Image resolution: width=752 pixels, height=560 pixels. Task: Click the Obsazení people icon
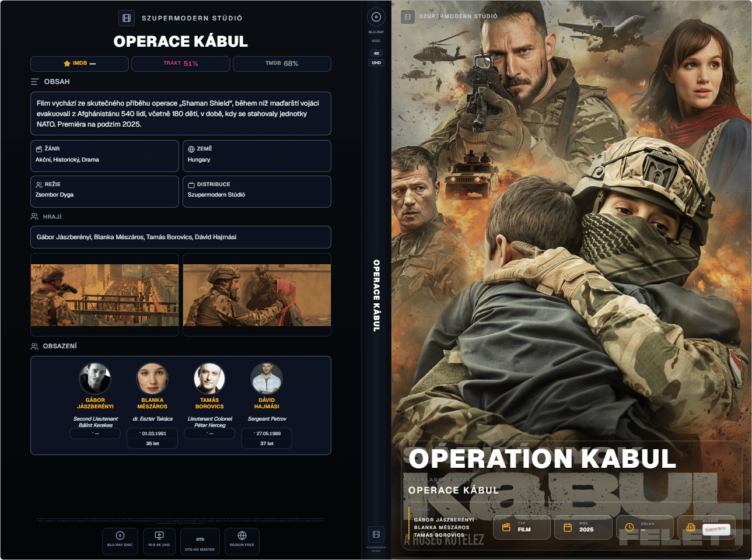(x=34, y=346)
